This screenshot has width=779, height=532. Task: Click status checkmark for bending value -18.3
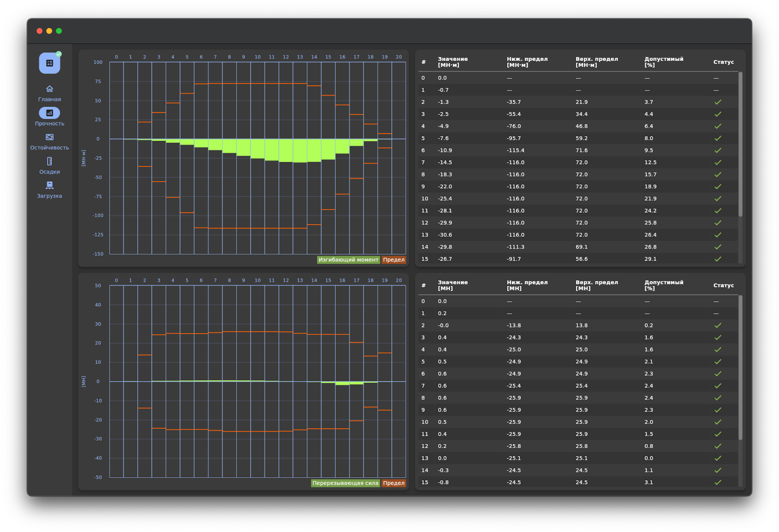point(718,174)
